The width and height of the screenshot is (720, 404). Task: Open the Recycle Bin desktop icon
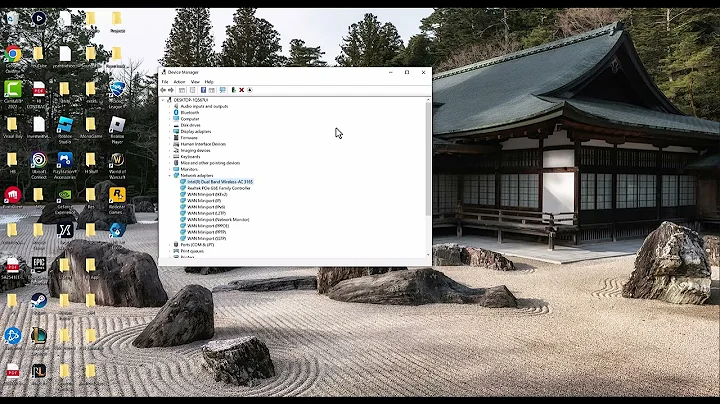[13, 19]
